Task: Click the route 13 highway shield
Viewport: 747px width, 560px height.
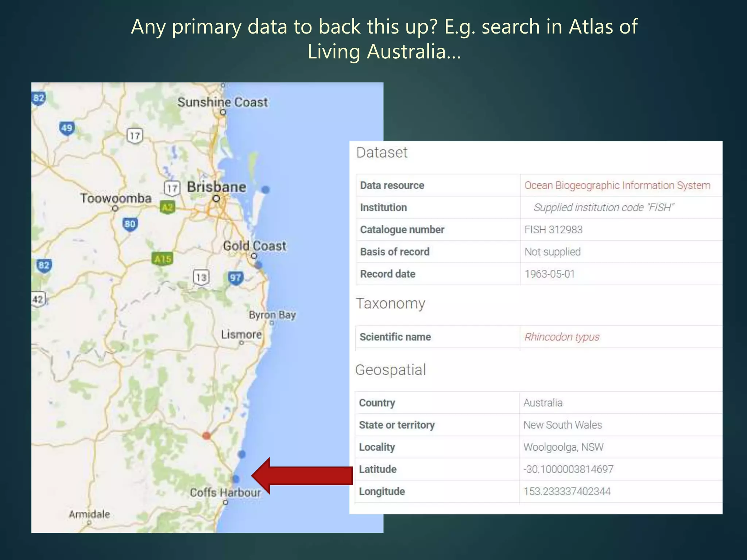Action: [x=201, y=277]
